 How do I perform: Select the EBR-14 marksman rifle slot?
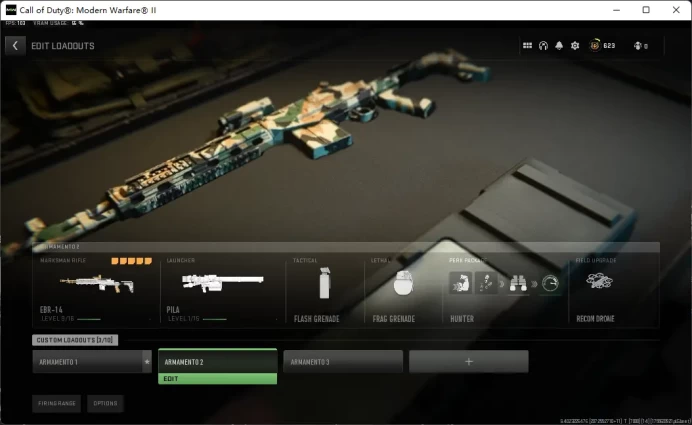(x=96, y=290)
